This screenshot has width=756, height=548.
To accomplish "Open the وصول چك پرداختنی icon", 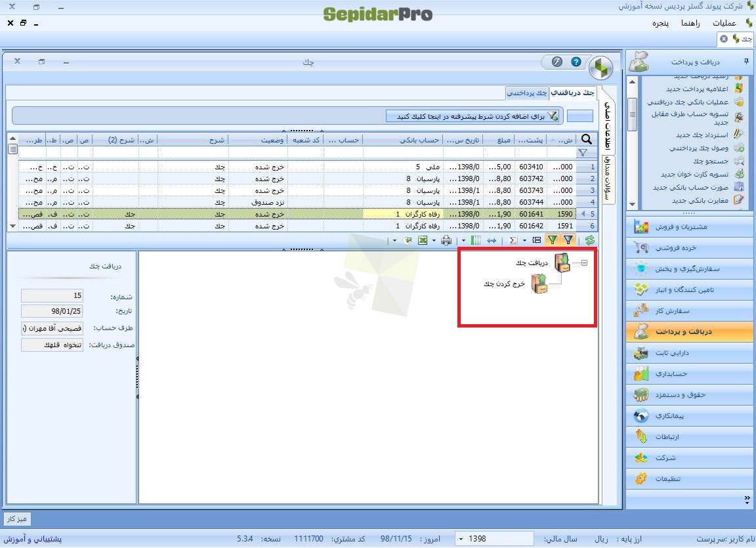I will [x=739, y=148].
